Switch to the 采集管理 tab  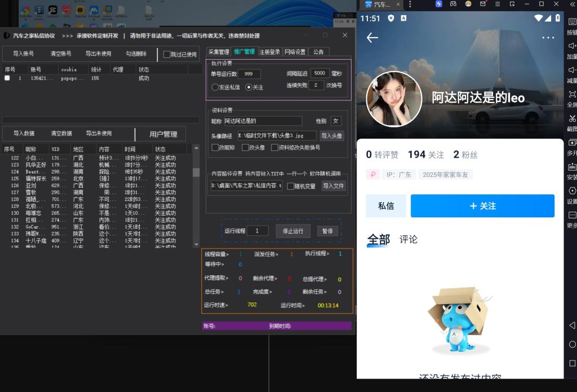pos(219,52)
